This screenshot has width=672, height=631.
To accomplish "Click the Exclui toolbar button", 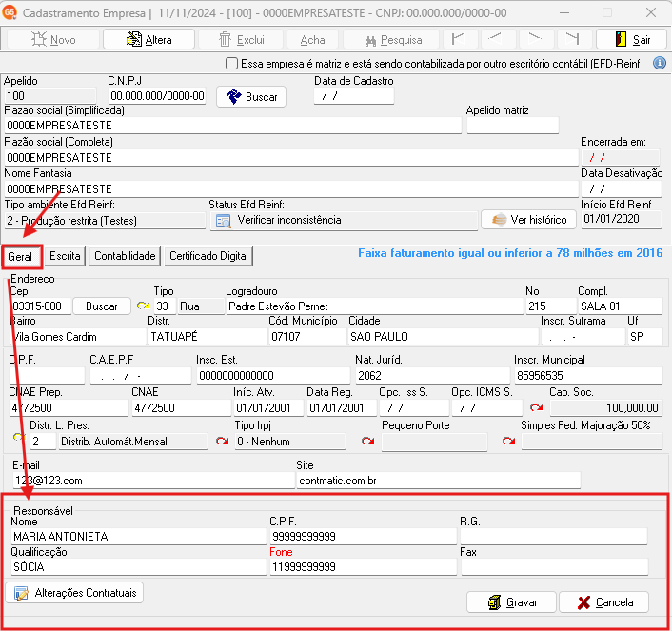I will (x=241, y=39).
